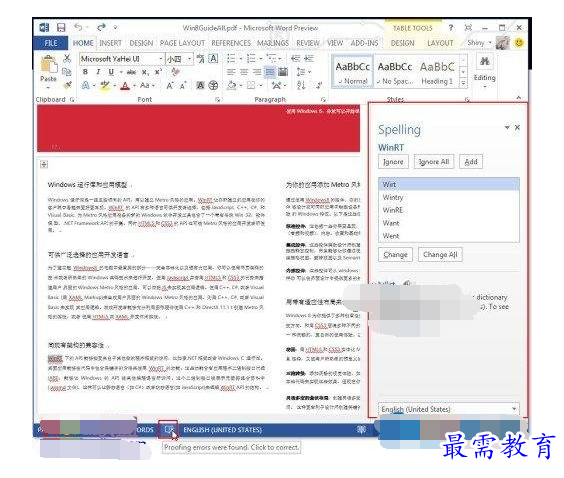Toggle Align Left paragraph alignment
564x478 pixels.
point(231,72)
